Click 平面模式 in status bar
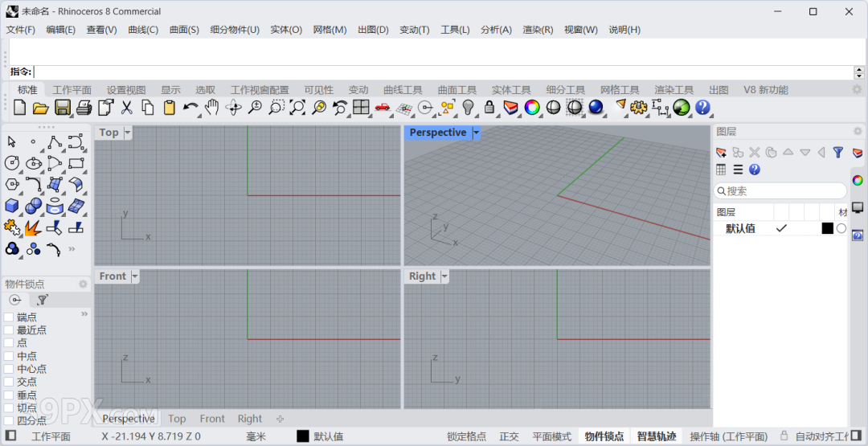 click(x=552, y=436)
